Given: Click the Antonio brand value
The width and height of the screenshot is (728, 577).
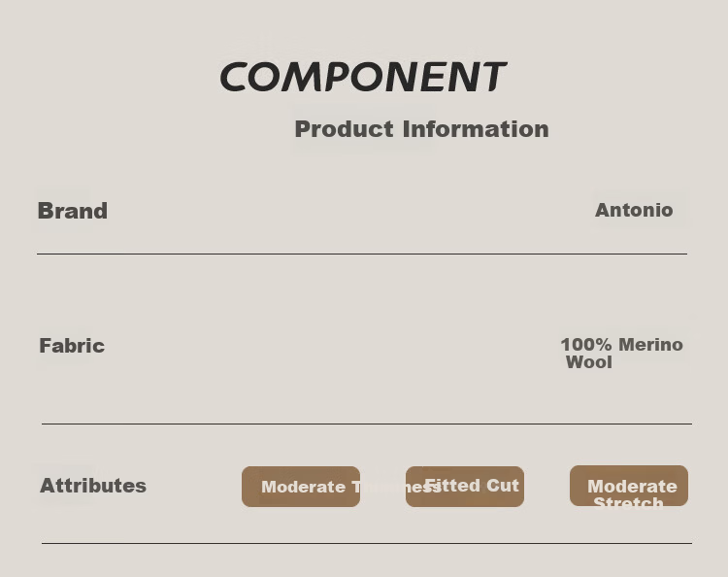Looking at the screenshot, I should coord(634,210).
